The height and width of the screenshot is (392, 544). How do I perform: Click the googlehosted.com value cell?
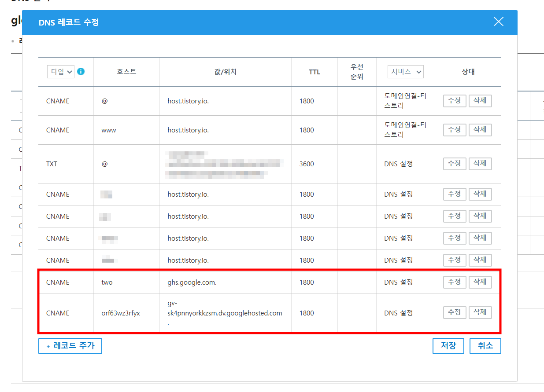click(x=225, y=313)
